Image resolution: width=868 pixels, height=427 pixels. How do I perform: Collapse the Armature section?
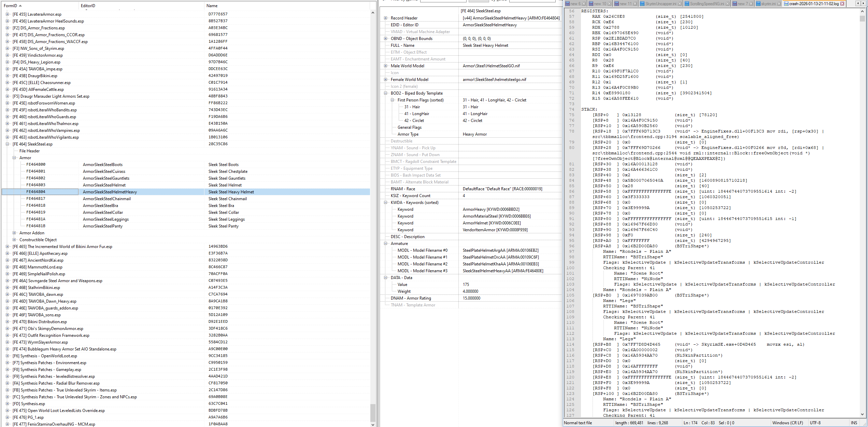click(386, 244)
